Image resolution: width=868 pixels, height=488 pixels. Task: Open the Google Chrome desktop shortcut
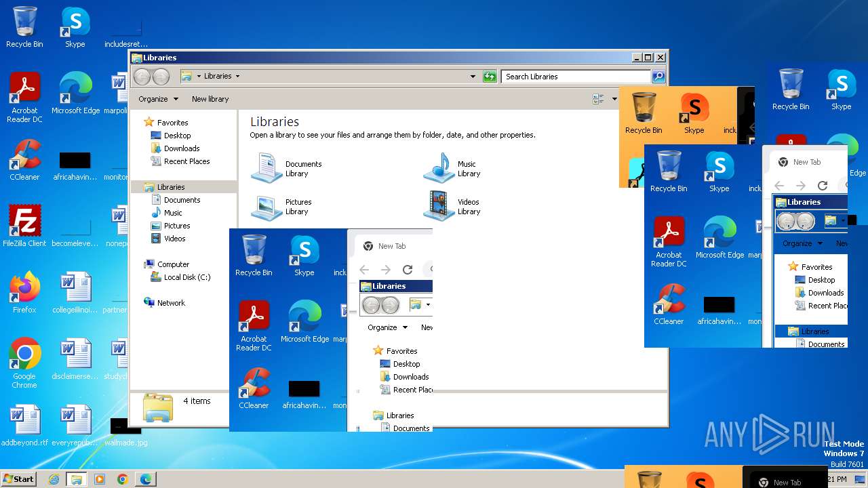[25, 363]
